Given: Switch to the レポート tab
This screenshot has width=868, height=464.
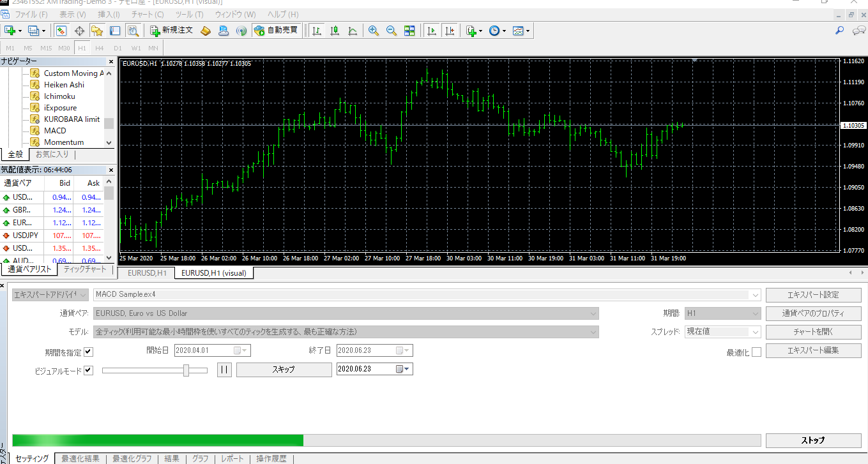Looking at the screenshot, I should tap(232, 459).
